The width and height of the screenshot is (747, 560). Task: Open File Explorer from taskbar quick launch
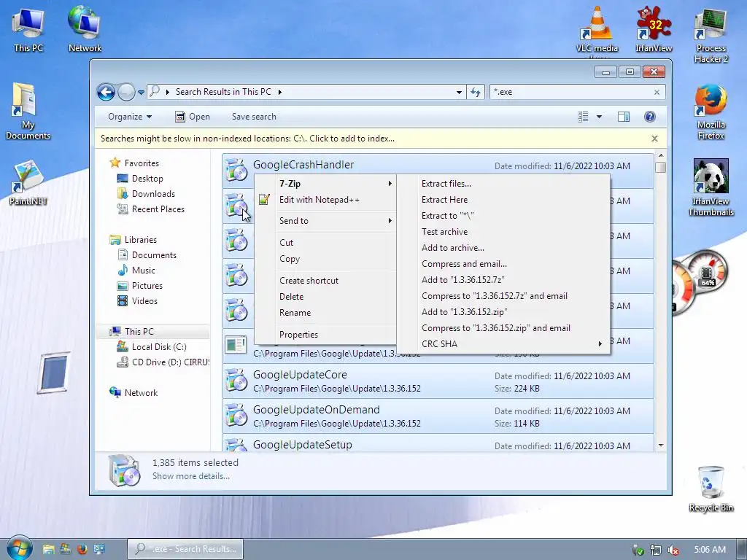point(48,549)
